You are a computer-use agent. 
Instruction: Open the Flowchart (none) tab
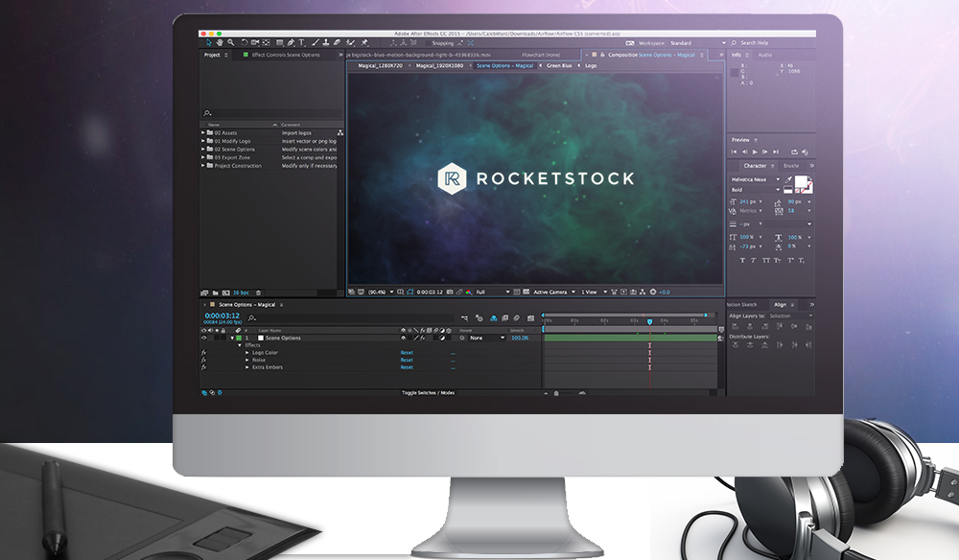tap(541, 55)
